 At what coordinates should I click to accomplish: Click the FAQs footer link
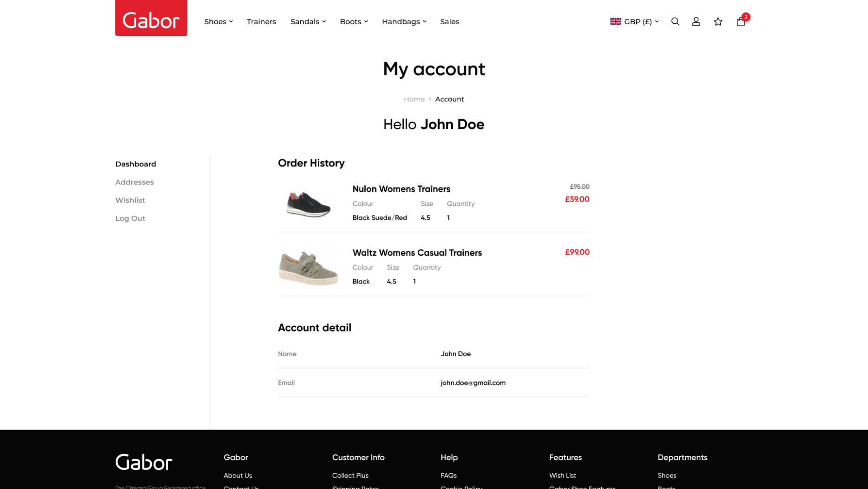coord(448,476)
